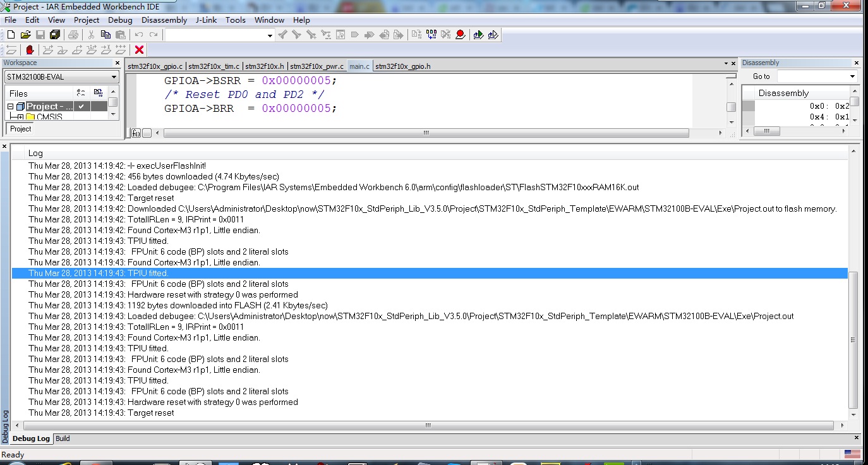Click the Stop Build toolbar icon
Screen dimensions: 868x465
click(445, 35)
